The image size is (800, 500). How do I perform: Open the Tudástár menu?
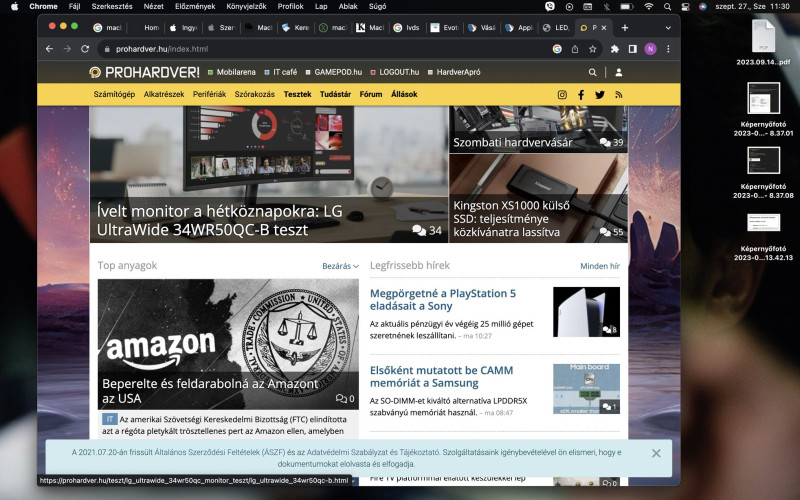tap(335, 94)
